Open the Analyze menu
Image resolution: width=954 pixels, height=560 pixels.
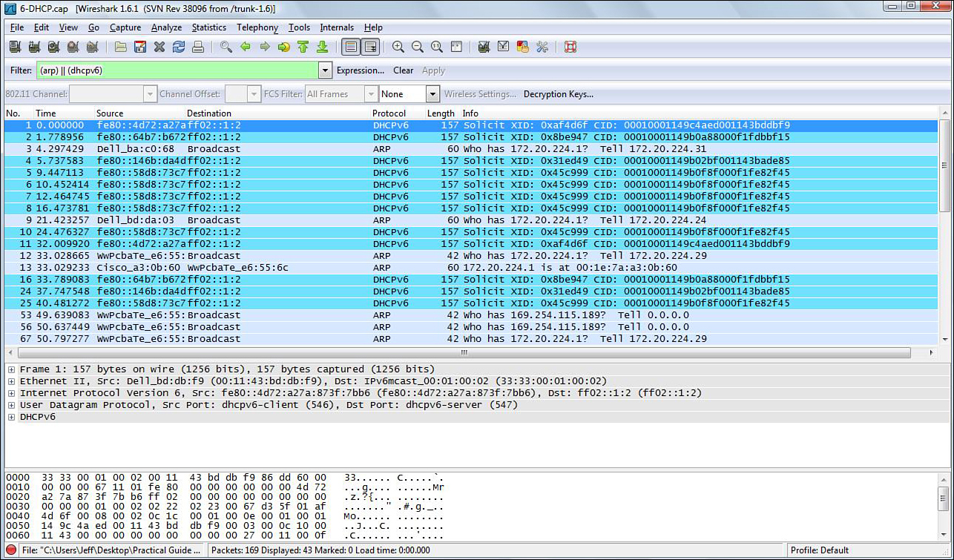click(x=166, y=27)
